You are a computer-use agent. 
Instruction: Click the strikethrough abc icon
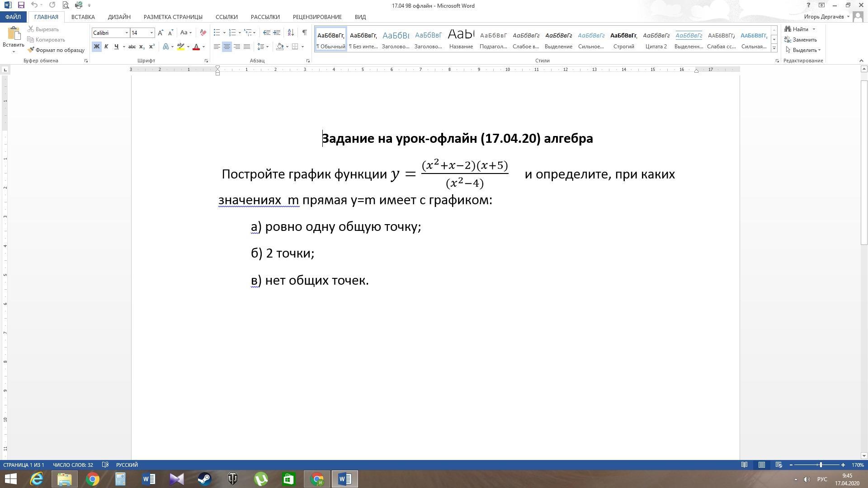132,47
